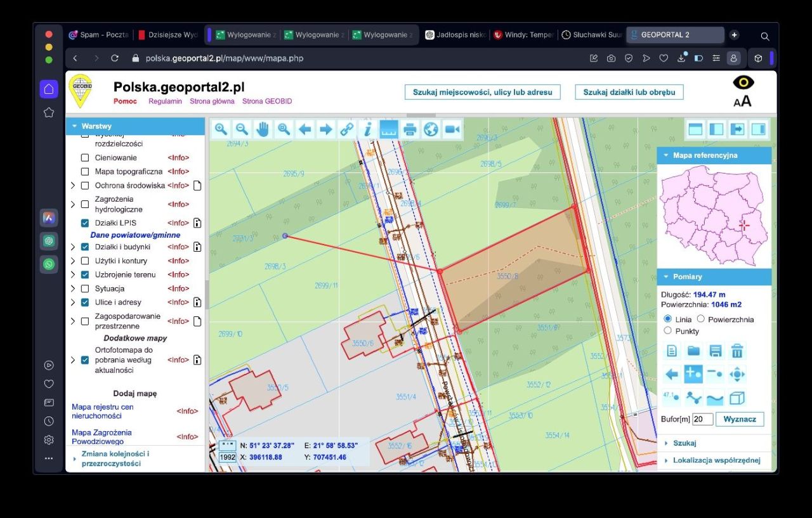
Task: Click the zoom out magnifier icon
Action: click(x=242, y=129)
